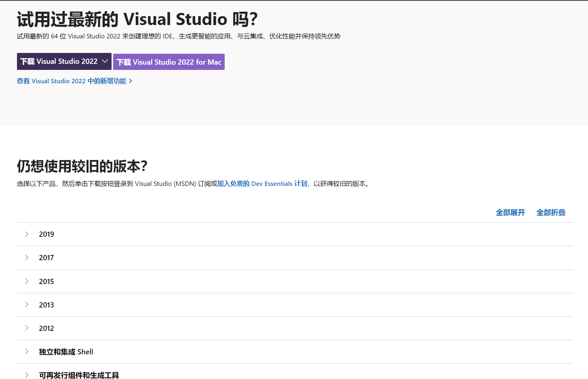The height and width of the screenshot is (379, 588).
Task: Select the 独立和集成 Shell label
Action: [66, 352]
